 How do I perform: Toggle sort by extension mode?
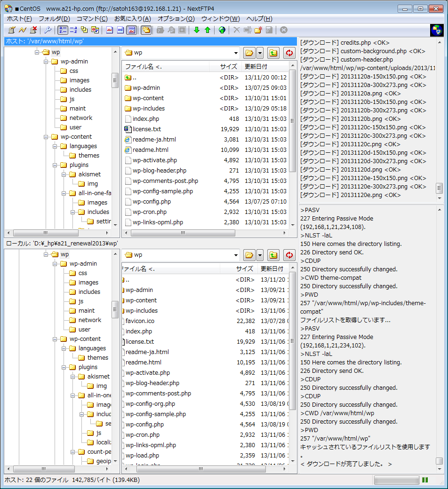click(x=74, y=30)
